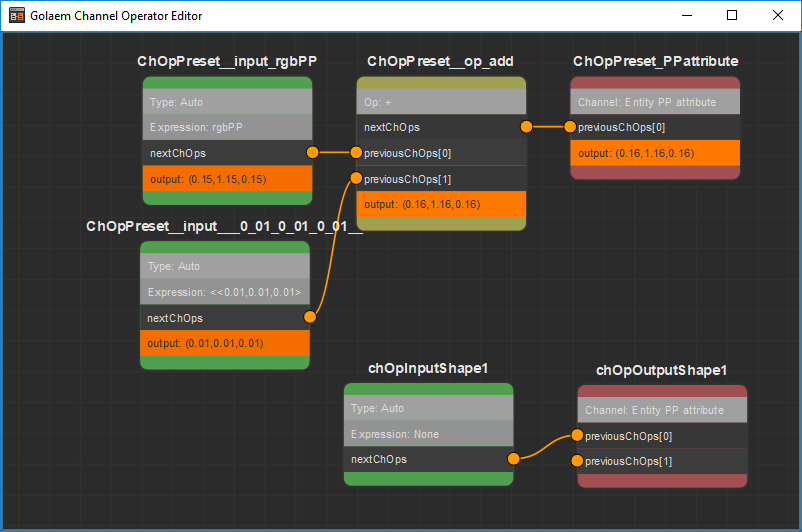Click nextChOps port of the 0.01 input node
802x532 pixels.
pyautogui.click(x=309, y=317)
